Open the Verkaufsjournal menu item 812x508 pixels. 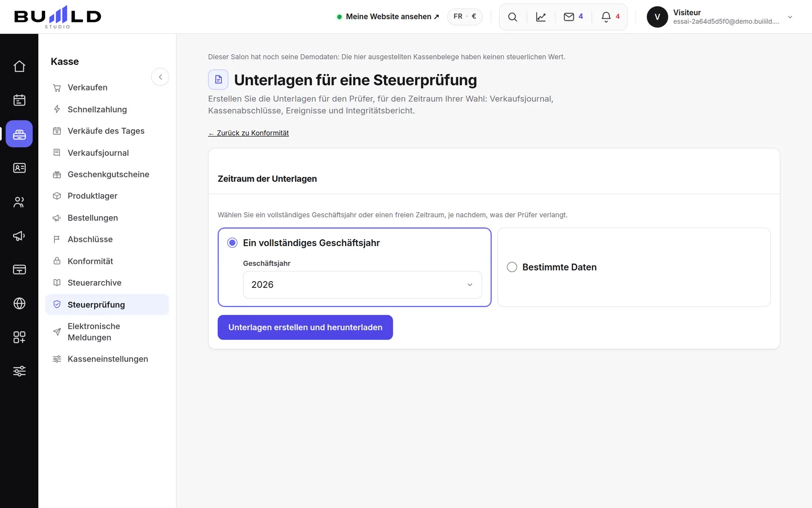(x=107, y=152)
